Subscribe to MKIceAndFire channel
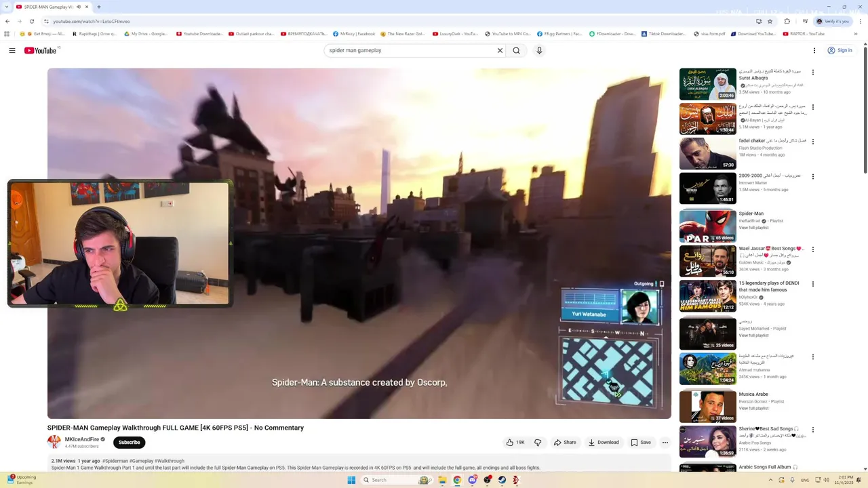 129,443
